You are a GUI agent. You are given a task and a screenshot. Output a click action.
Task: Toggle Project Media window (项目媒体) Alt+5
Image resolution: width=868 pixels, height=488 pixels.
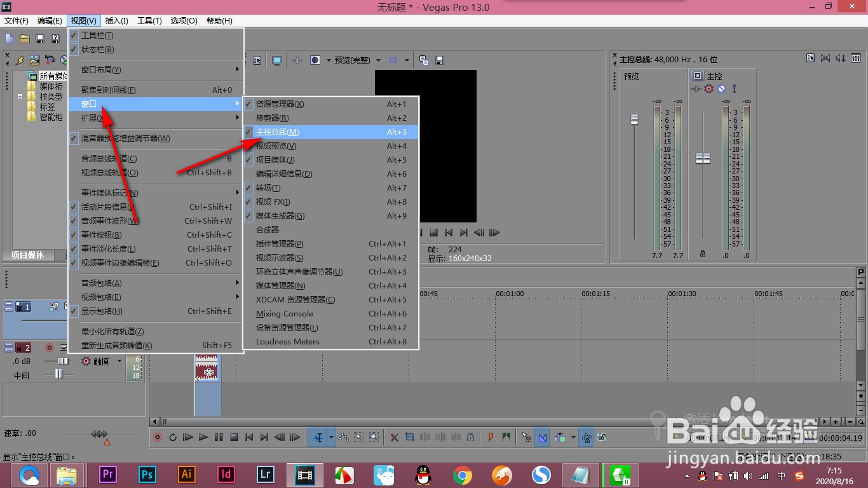pos(330,160)
